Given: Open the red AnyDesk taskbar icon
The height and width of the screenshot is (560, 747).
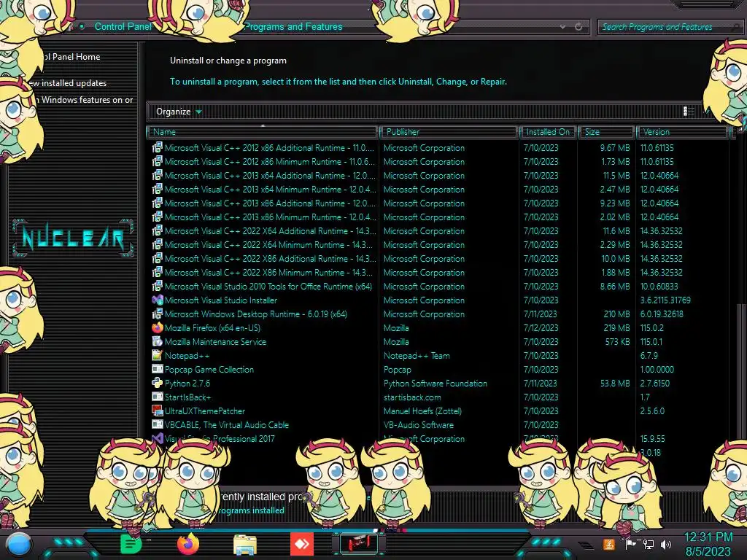Looking at the screenshot, I should click(301, 544).
